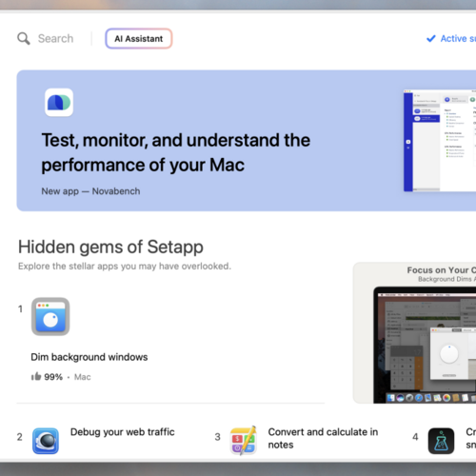476x476 pixels.
Task: Focus the Search input field
Action: tap(55, 39)
